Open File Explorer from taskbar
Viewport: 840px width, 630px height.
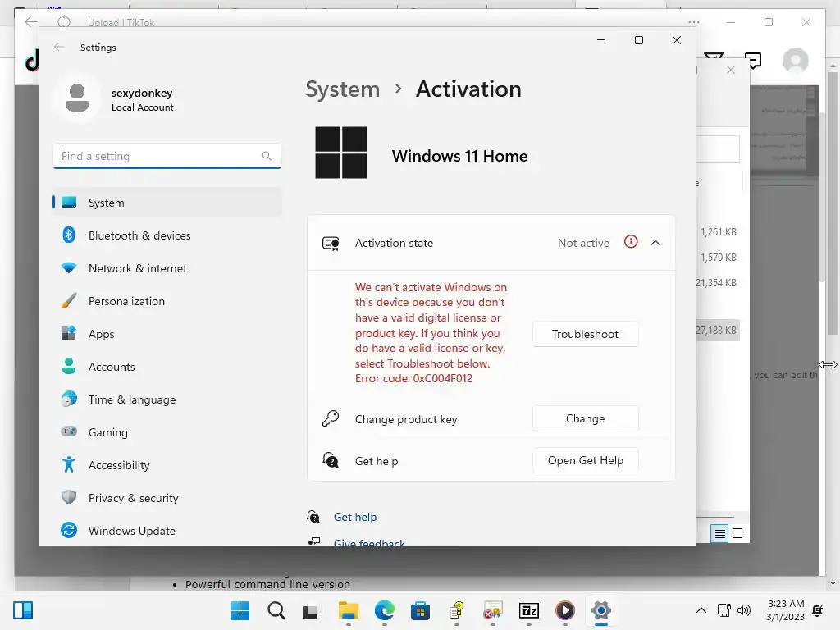(348, 610)
